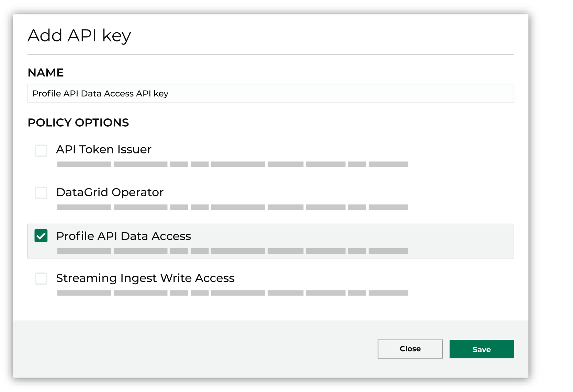573x392 pixels.
Task: Enable the DataGrid Operator checkbox
Action: [x=41, y=193]
